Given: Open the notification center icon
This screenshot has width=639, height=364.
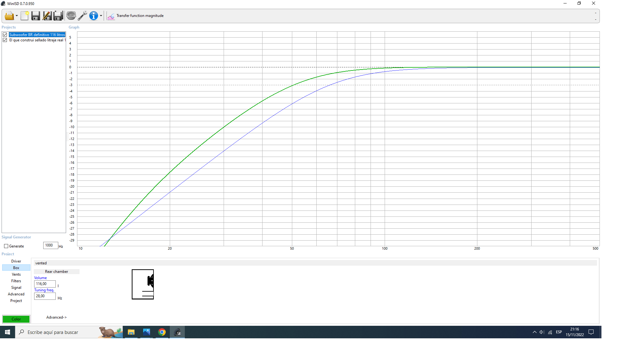Looking at the screenshot, I should pos(591,332).
